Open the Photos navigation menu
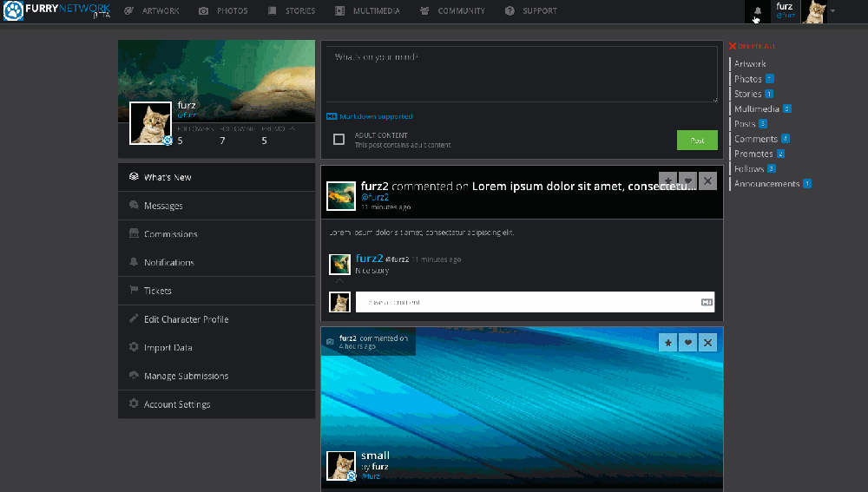The width and height of the screenshot is (868, 492). pos(223,10)
